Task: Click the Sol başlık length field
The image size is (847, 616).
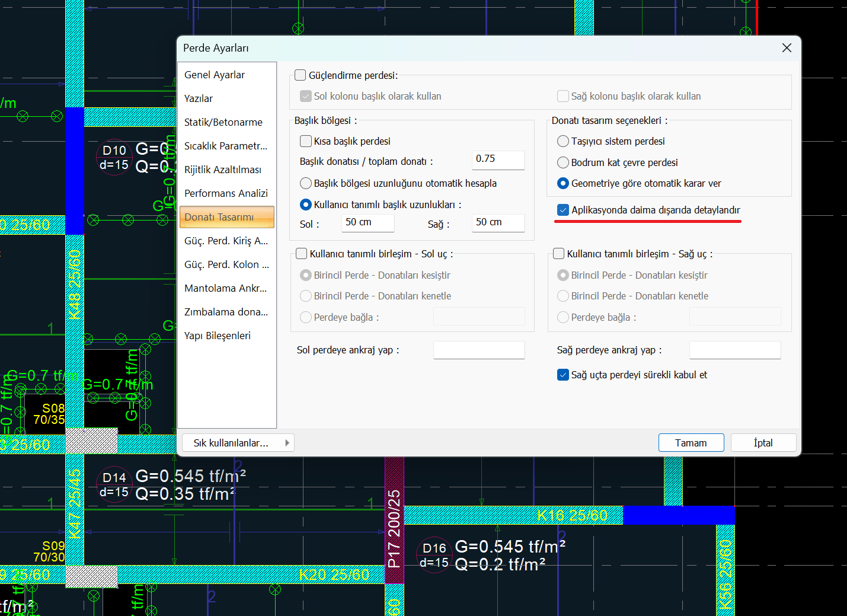Action: 367,222
